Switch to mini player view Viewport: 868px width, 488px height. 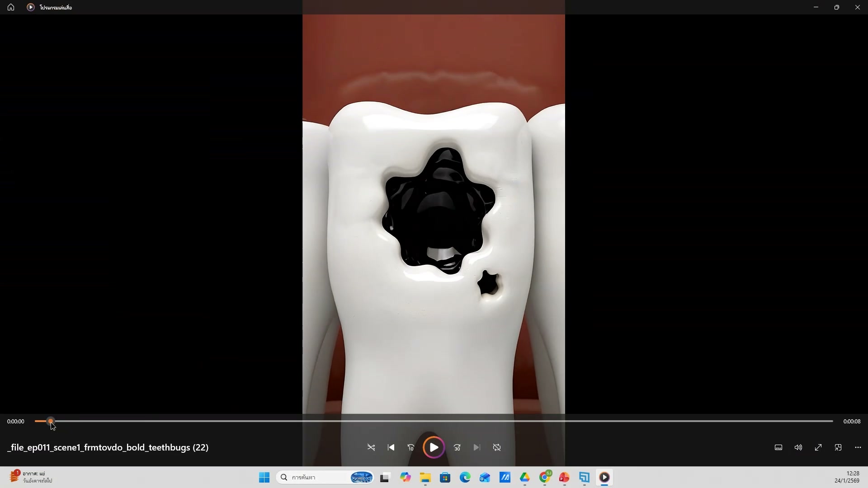click(838, 447)
